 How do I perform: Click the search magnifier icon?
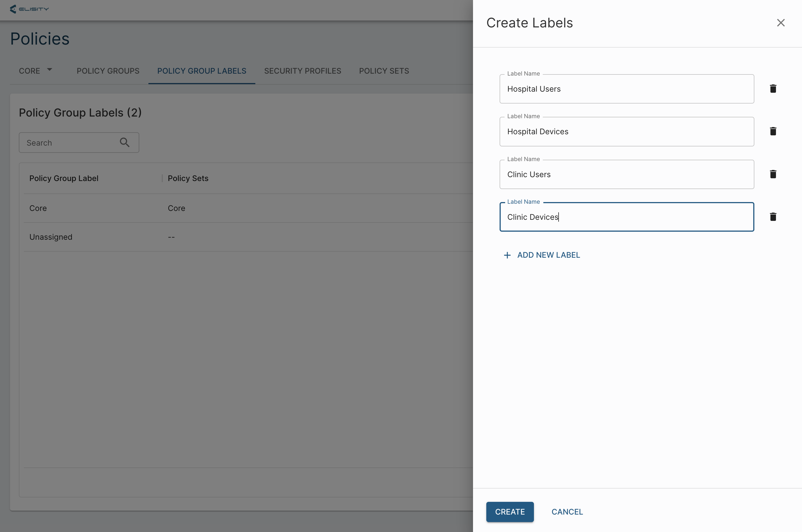[x=125, y=143]
